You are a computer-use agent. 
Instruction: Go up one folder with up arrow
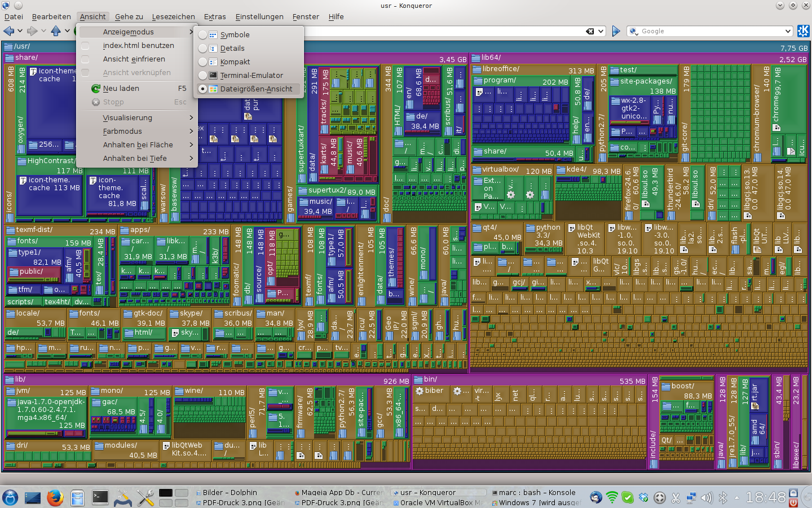(x=56, y=31)
